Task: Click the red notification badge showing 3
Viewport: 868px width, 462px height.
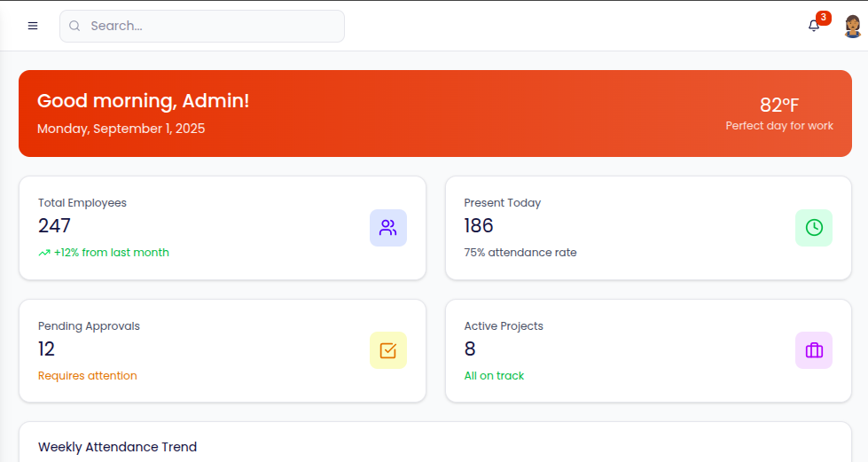Action: [824, 18]
